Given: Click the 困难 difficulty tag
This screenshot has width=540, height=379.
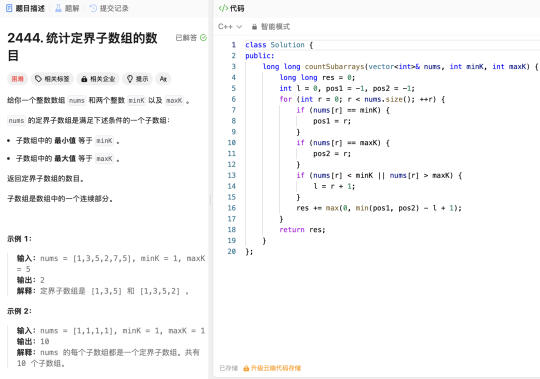Looking at the screenshot, I should (18, 79).
